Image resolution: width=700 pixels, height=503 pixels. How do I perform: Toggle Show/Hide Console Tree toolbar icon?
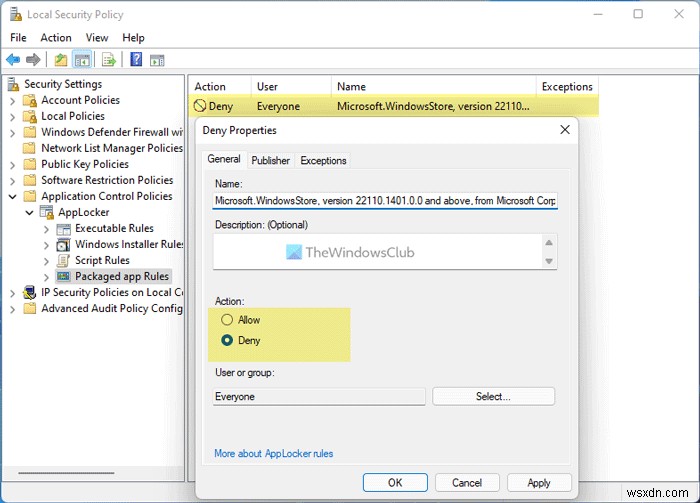click(x=82, y=60)
